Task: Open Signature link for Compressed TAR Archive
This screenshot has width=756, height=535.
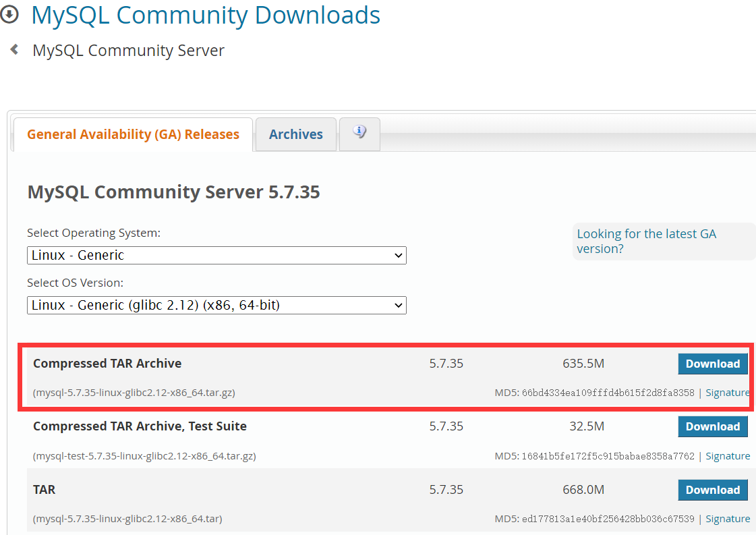Action: point(728,393)
